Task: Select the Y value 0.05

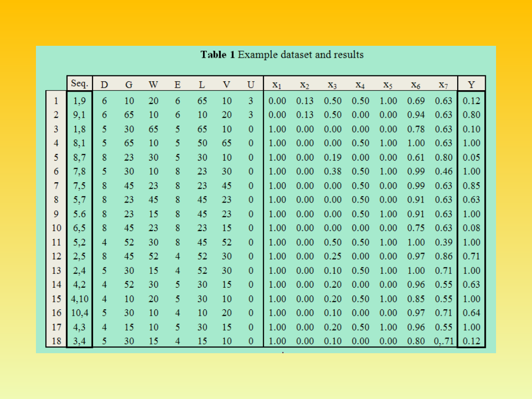Action: pyautogui.click(x=471, y=158)
